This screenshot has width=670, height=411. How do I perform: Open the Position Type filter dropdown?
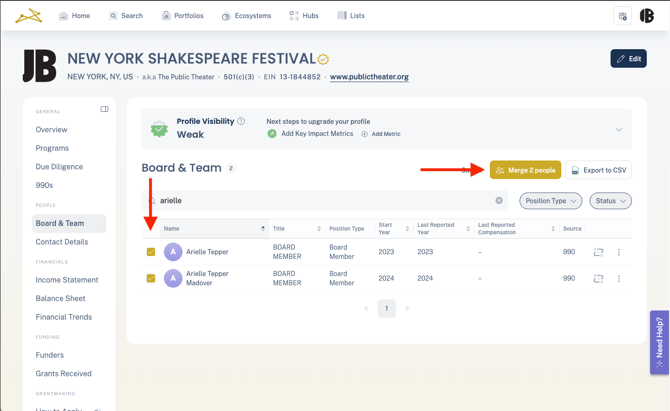click(550, 201)
